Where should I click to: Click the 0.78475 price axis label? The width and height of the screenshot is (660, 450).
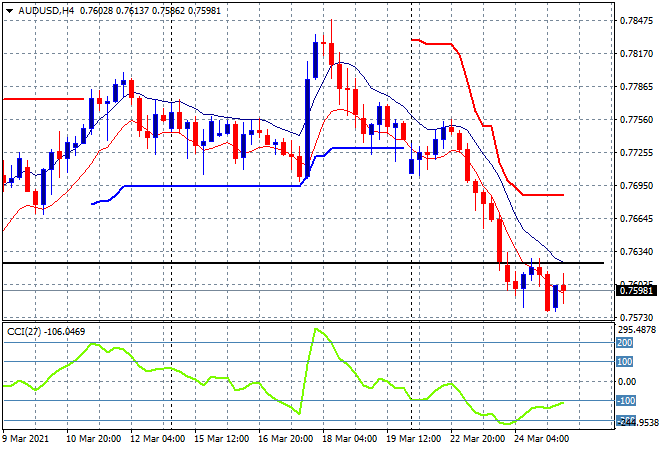coord(636,21)
